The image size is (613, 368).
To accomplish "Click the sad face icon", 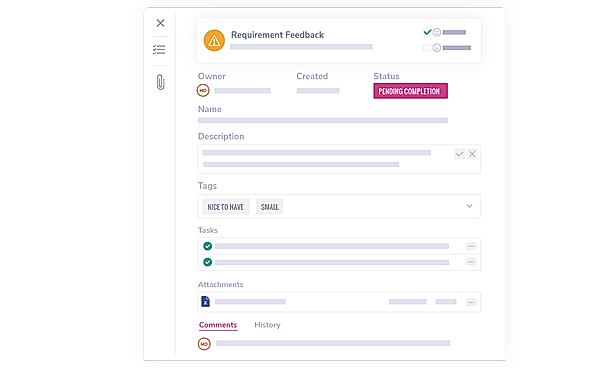I will (437, 48).
